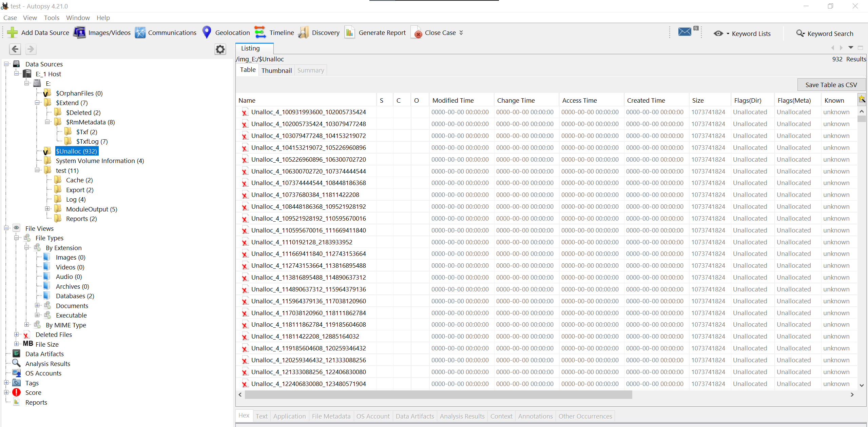Launch the Timeline tool icon
The image size is (868, 427).
tap(260, 33)
